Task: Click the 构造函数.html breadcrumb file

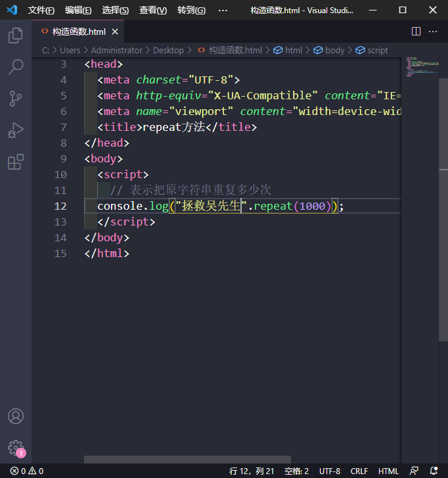Action: point(231,51)
